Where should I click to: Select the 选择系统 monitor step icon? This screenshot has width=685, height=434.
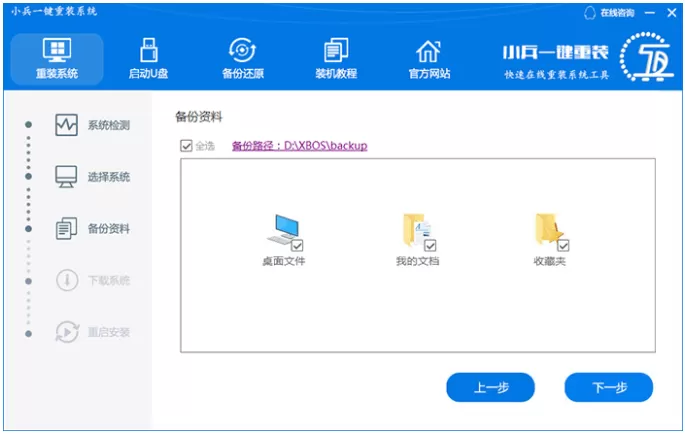[66, 177]
